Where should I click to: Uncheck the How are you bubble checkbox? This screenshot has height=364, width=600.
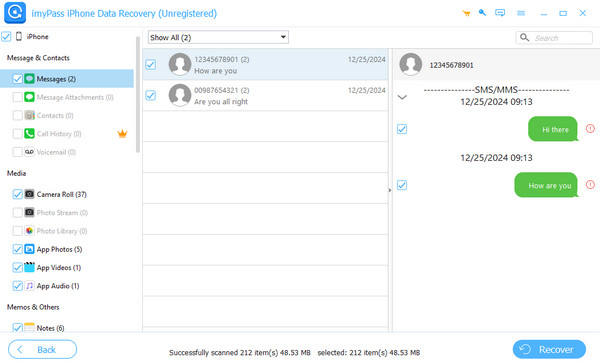(402, 185)
